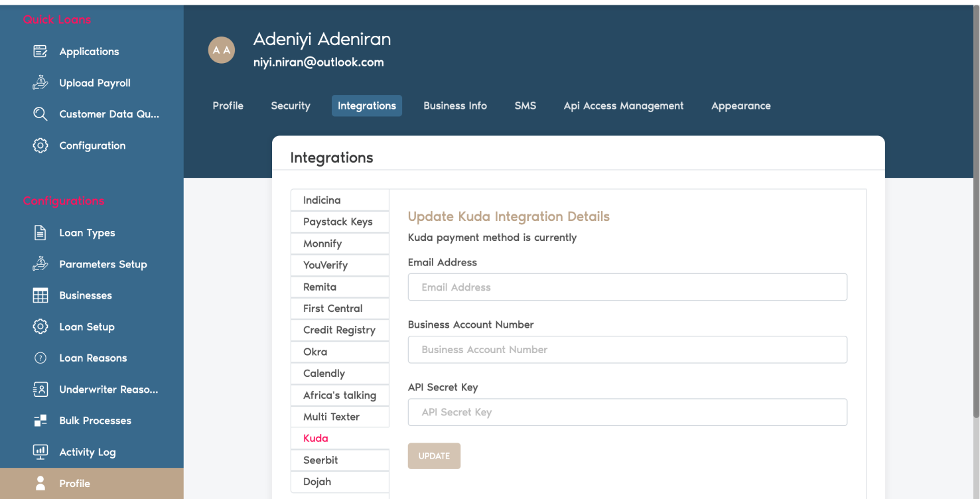
Task: Switch to the Appearance tab
Action: click(740, 106)
